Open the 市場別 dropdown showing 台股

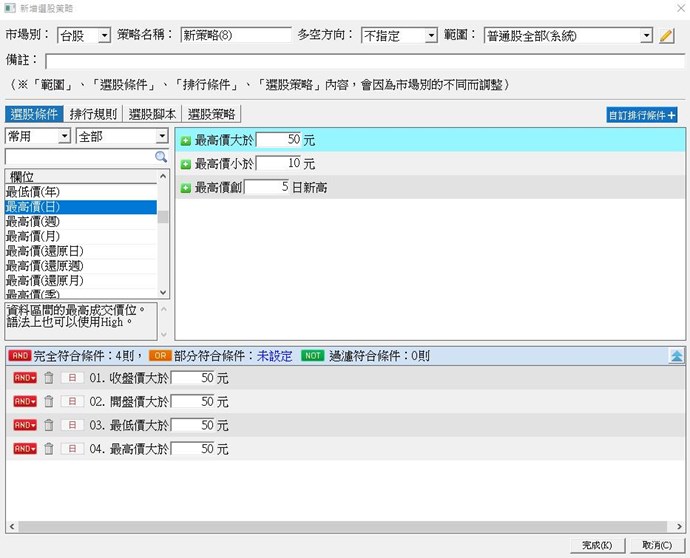(84, 36)
